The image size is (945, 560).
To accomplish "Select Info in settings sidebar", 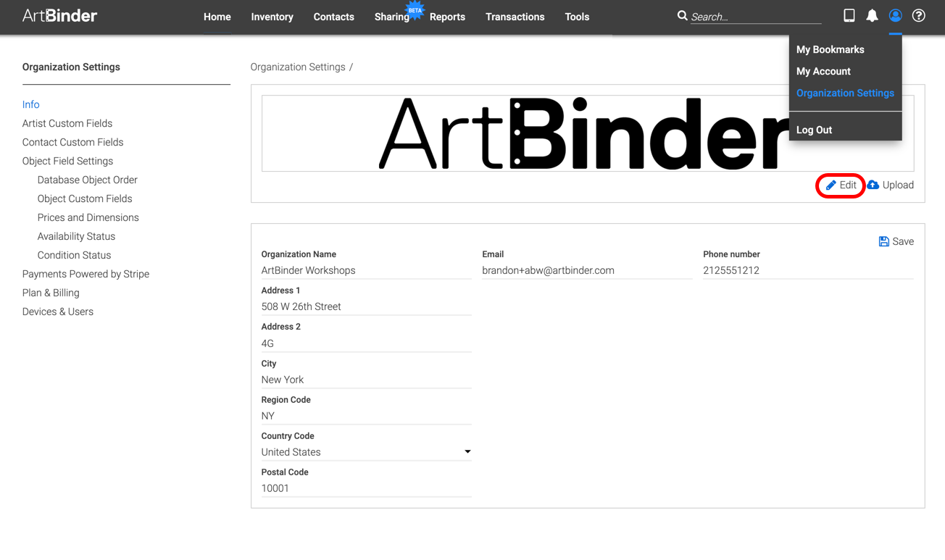I will [30, 104].
